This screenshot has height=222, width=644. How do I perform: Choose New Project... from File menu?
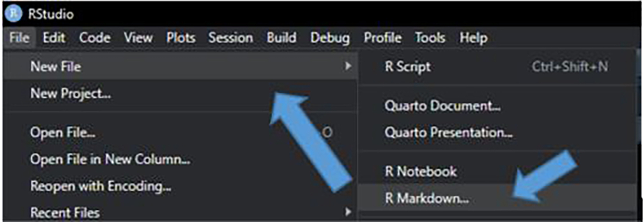pyautogui.click(x=71, y=93)
